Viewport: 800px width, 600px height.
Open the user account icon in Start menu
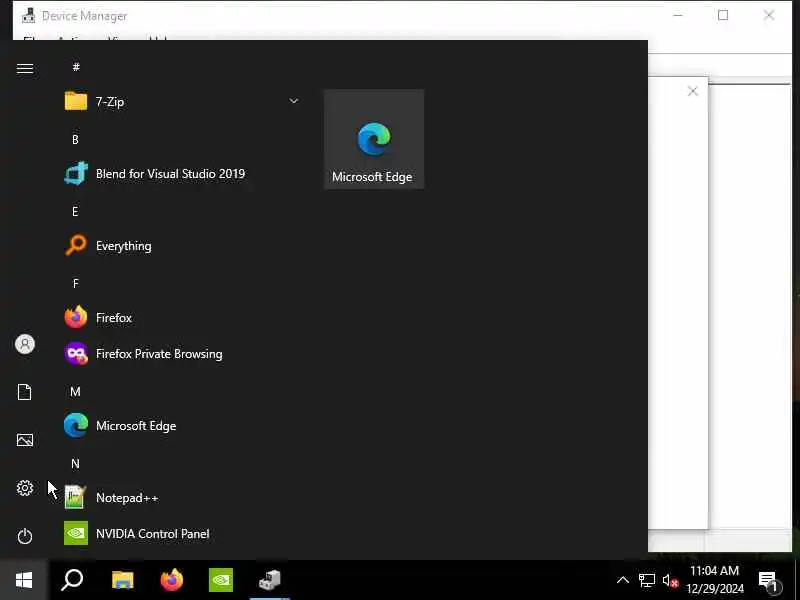(24, 344)
